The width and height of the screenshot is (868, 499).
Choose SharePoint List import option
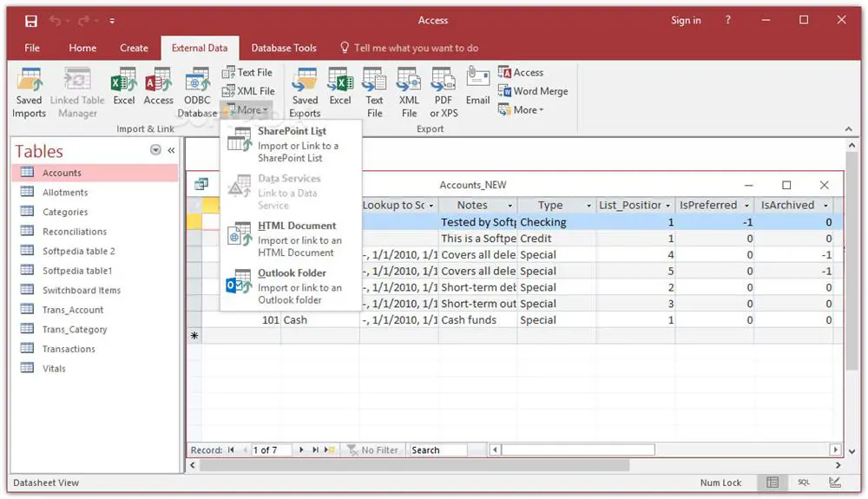[x=291, y=144]
